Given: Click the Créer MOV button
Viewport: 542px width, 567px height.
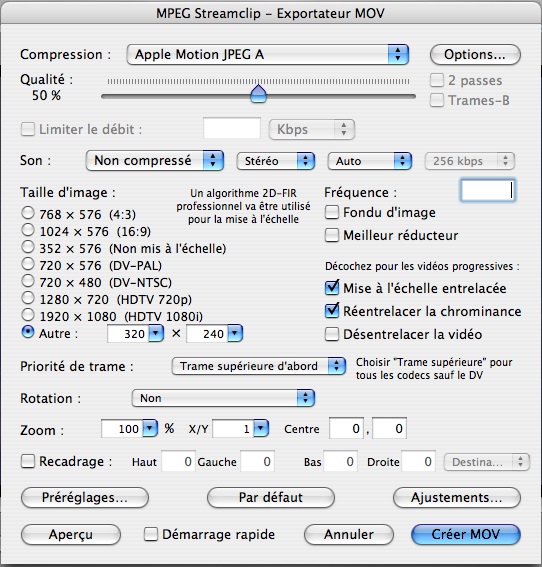Looking at the screenshot, I should tap(466, 534).
